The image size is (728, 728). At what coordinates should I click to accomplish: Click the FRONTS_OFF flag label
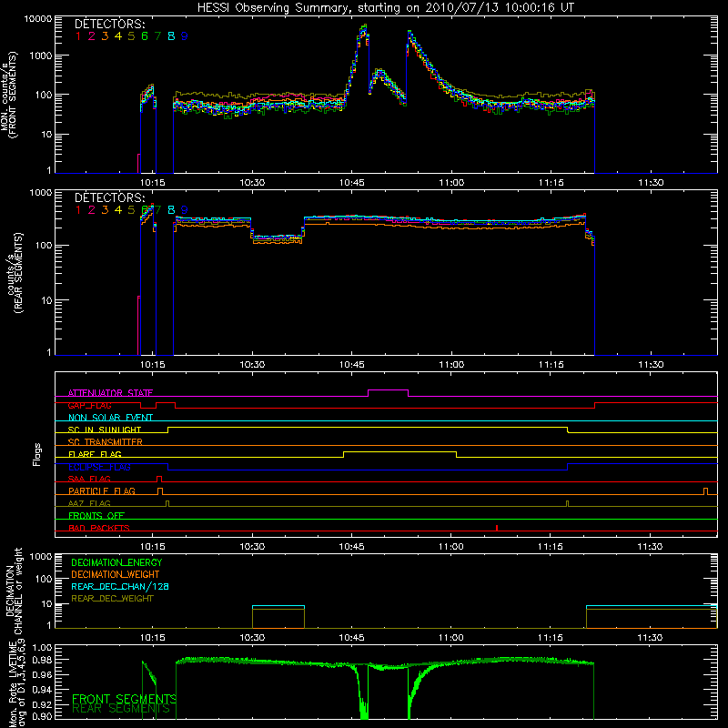pyautogui.click(x=96, y=515)
